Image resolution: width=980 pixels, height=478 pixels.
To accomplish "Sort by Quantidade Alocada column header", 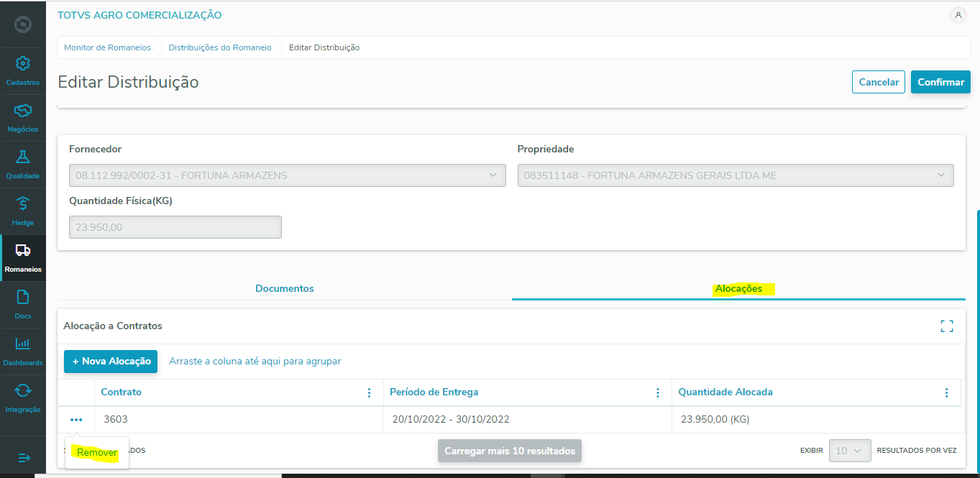I will pyautogui.click(x=725, y=392).
